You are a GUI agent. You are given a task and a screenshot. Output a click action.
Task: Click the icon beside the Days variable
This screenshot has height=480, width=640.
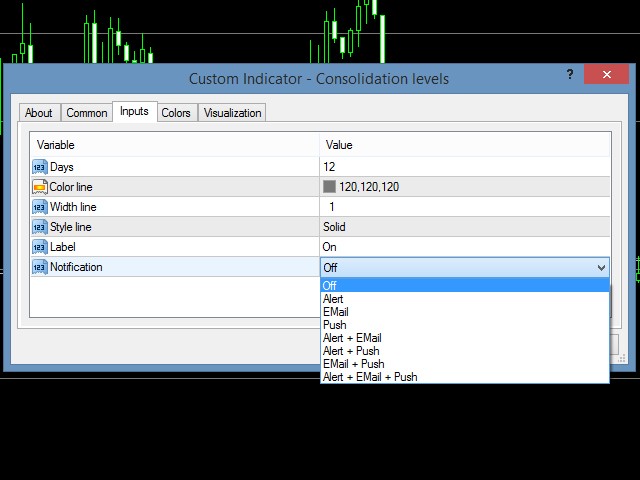click(x=40, y=167)
